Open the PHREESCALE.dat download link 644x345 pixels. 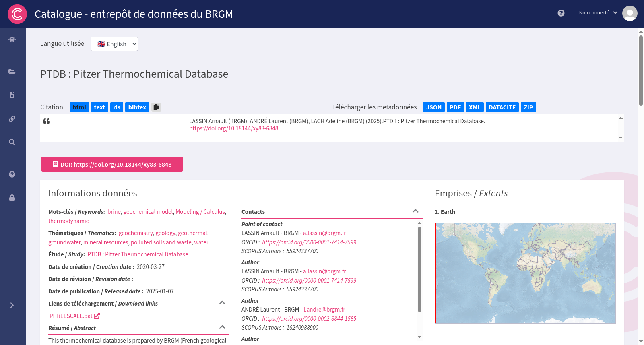pyautogui.click(x=74, y=316)
